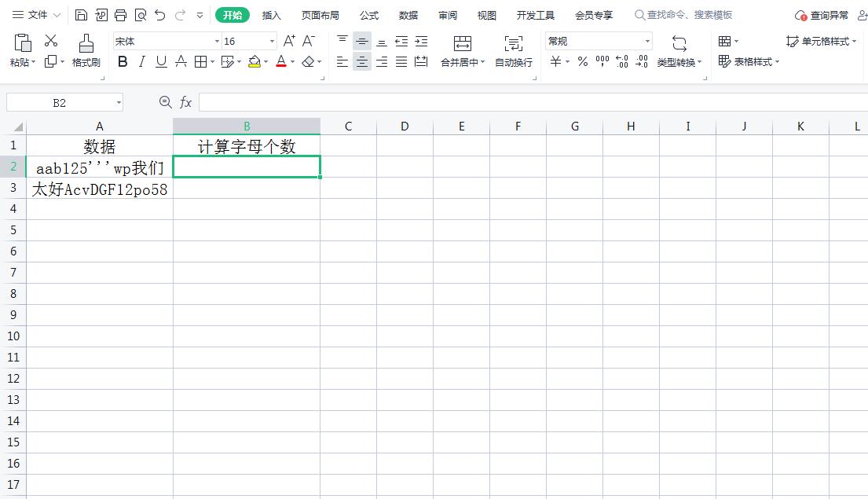Open fill color dropdown arrow
The width and height of the screenshot is (868, 499).
point(266,62)
